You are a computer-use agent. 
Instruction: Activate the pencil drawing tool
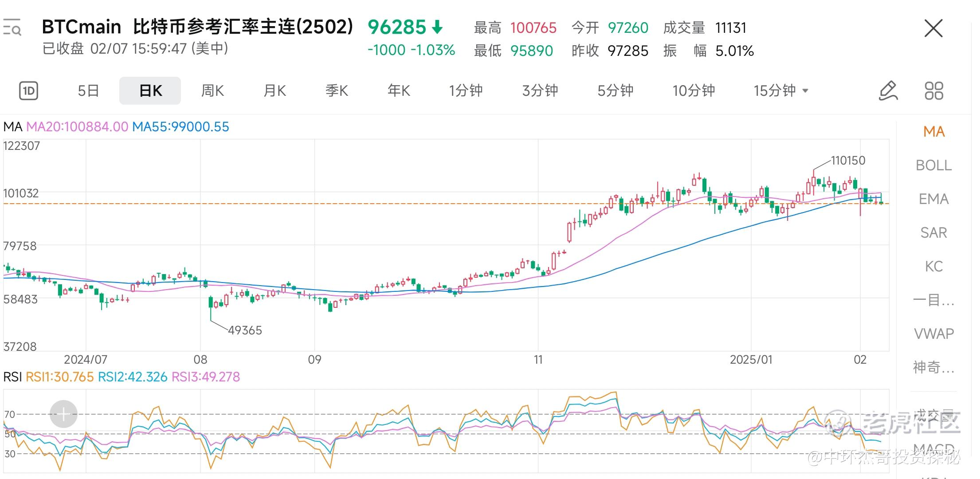click(888, 91)
